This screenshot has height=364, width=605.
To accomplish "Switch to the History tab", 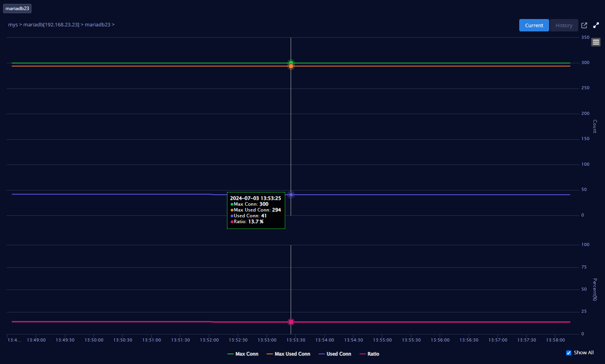I will [563, 25].
